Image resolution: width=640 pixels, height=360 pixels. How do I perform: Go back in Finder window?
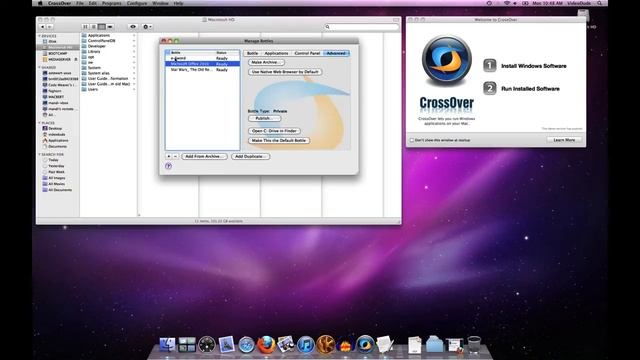[x=42, y=27]
